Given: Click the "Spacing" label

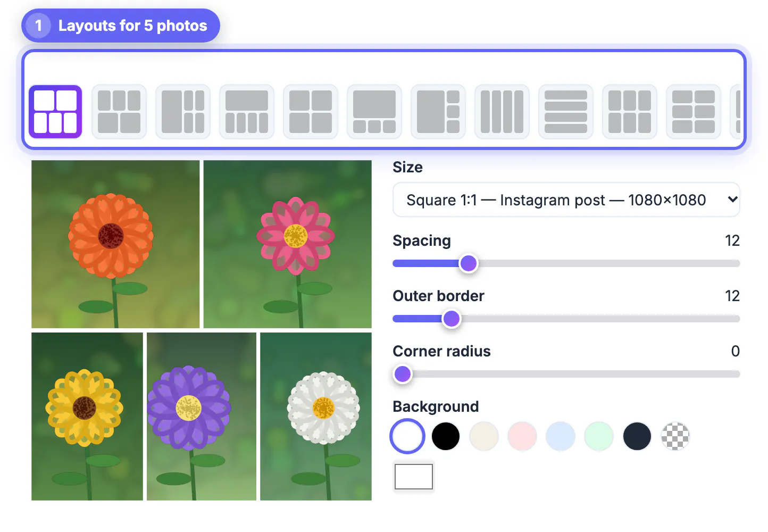Looking at the screenshot, I should pos(422,240).
